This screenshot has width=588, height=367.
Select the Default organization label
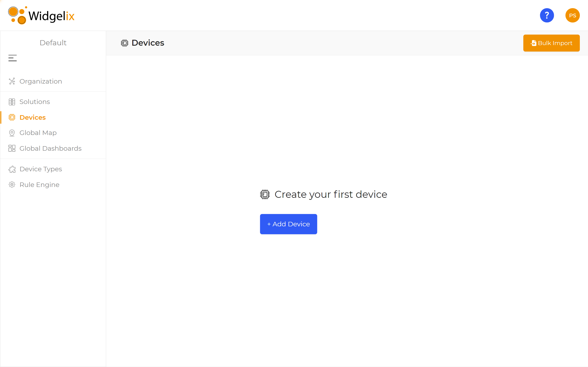(53, 43)
